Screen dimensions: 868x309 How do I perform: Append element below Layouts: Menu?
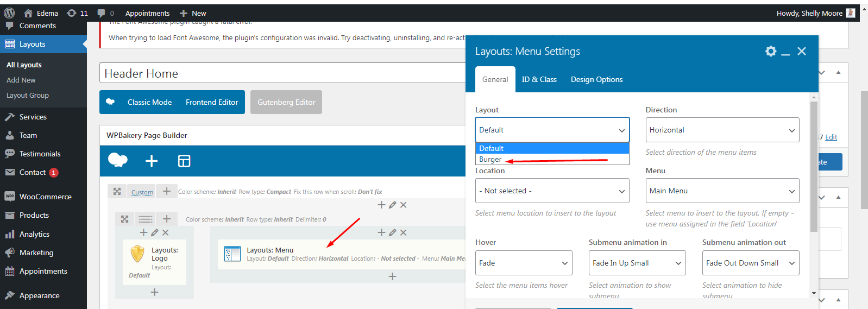click(392, 276)
